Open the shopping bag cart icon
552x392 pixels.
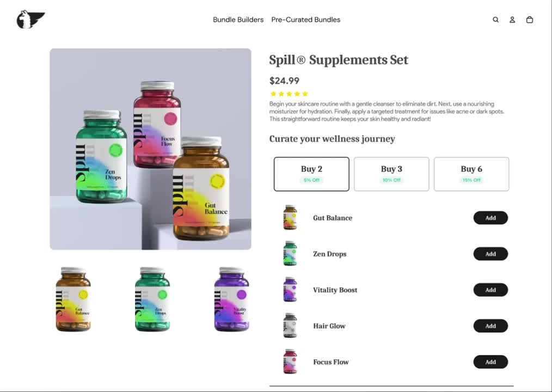(530, 20)
